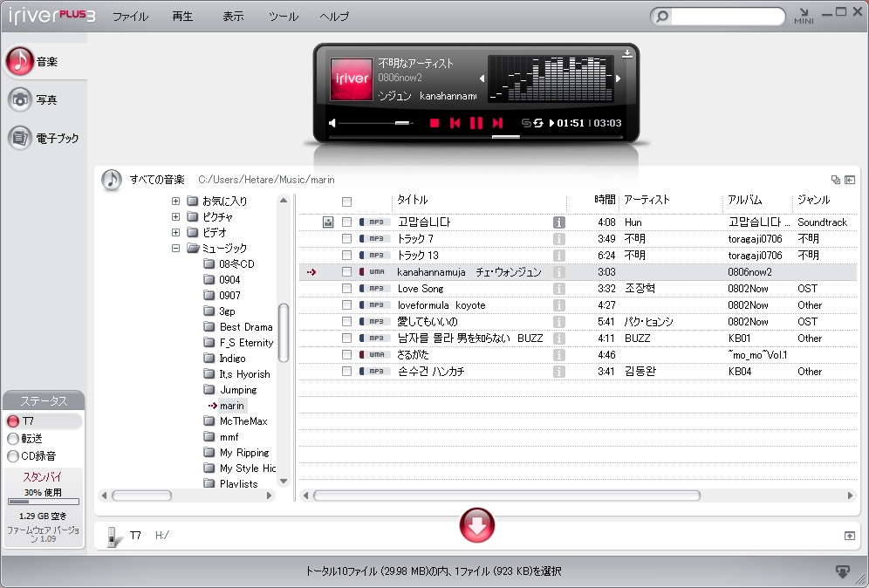869x588 pixels.
Task: Select the 転送 status radio button
Action: pos(13,439)
